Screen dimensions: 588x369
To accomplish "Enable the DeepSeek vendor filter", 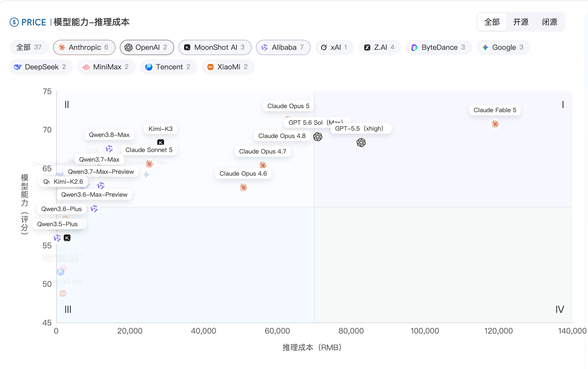I will pyautogui.click(x=41, y=67).
